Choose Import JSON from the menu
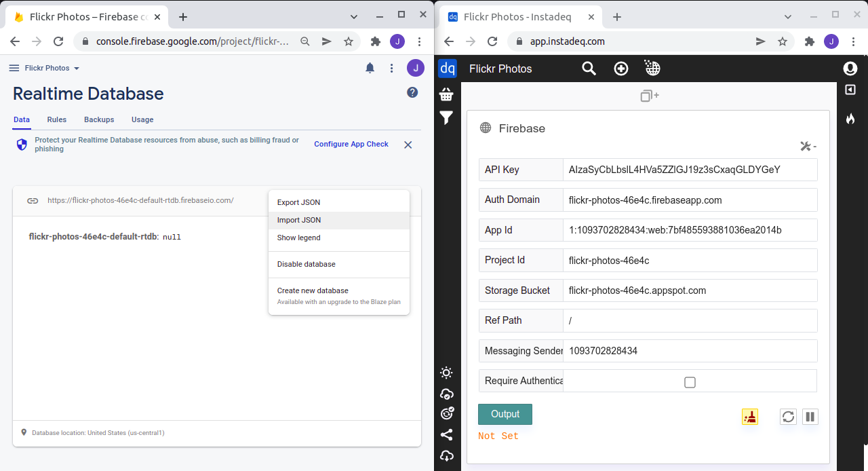The width and height of the screenshot is (868, 471). point(339,220)
